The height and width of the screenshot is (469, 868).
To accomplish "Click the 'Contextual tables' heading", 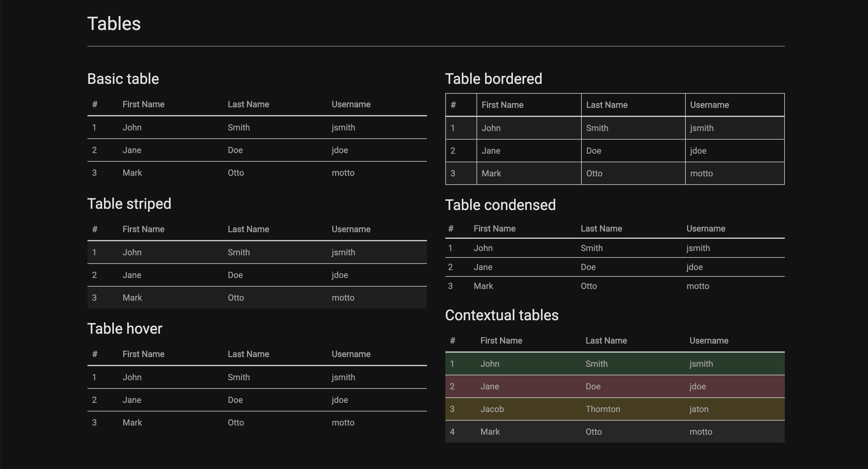I will (x=502, y=315).
